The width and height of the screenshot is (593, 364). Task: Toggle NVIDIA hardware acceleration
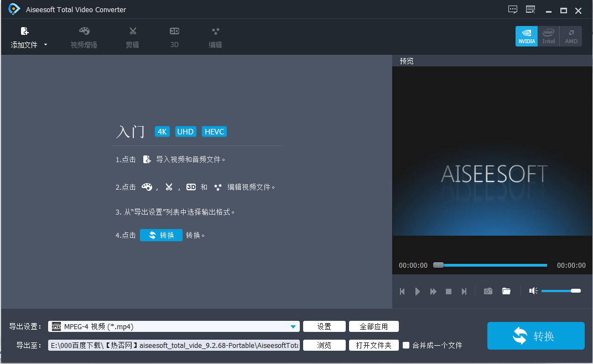point(527,37)
